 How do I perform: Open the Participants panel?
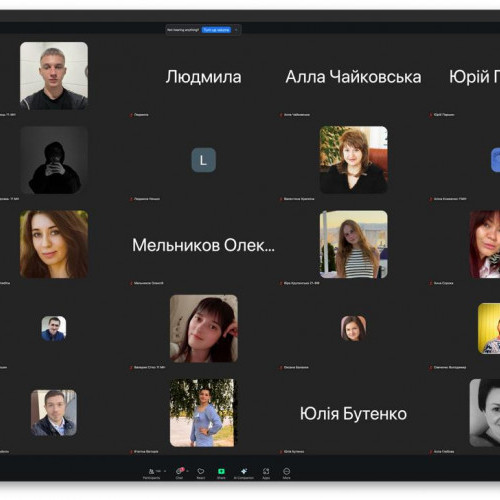click(x=151, y=473)
